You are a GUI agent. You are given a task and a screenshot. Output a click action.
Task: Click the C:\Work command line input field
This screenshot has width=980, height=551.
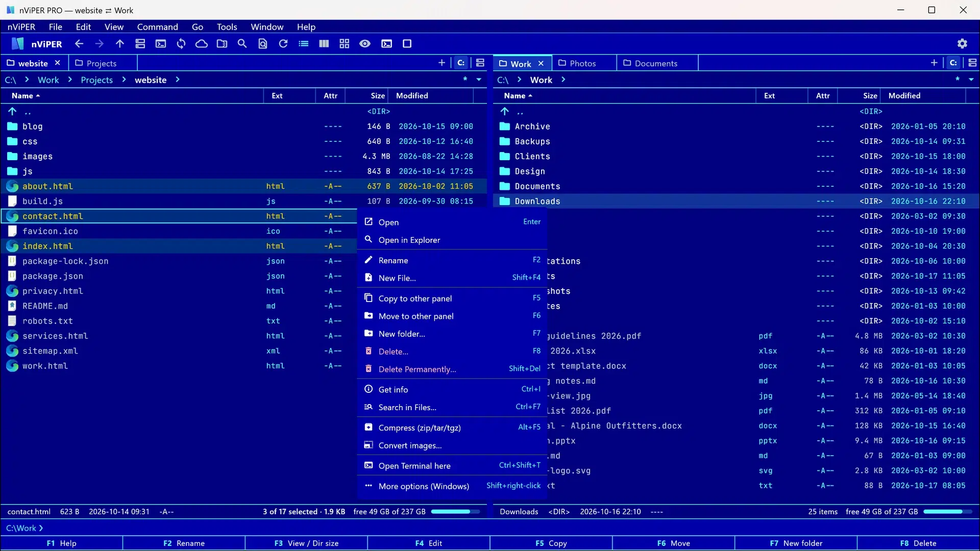[490, 528]
